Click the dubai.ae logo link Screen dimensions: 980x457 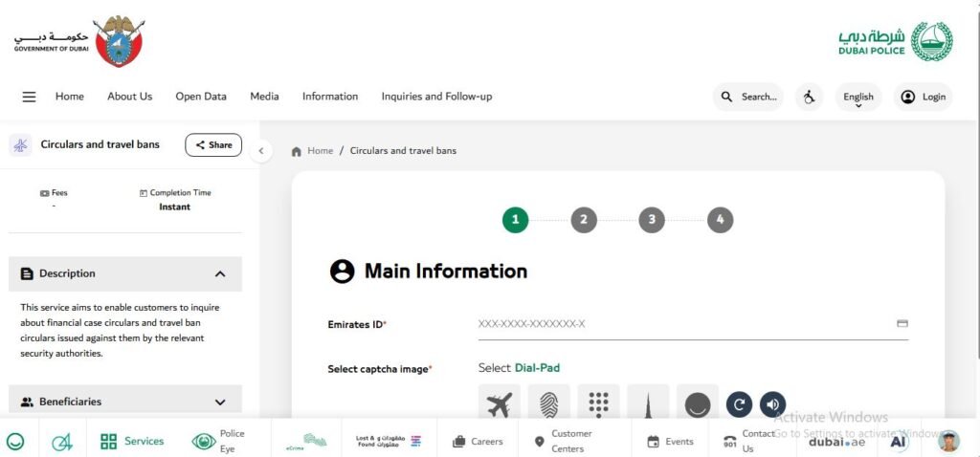pyautogui.click(x=837, y=442)
